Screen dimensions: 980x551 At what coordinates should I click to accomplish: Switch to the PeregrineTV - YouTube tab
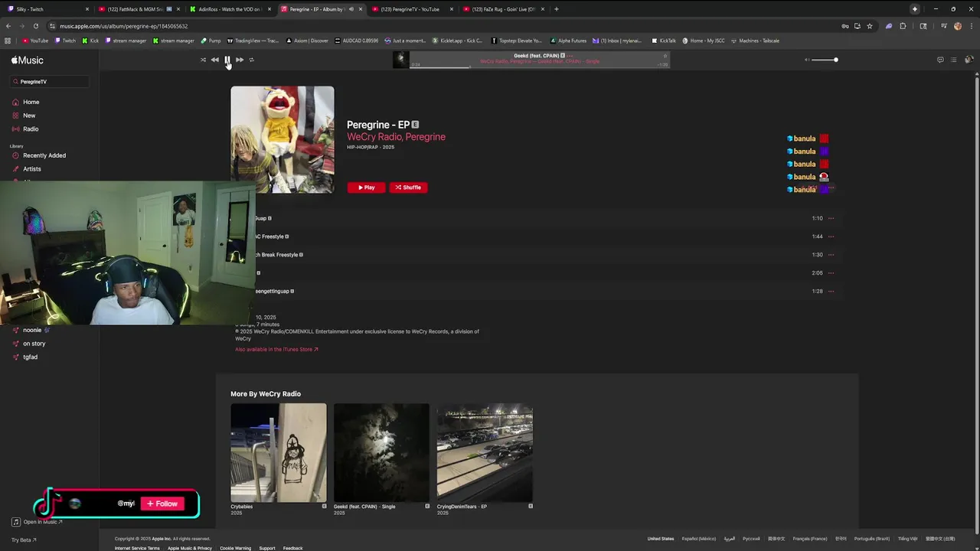413,9
